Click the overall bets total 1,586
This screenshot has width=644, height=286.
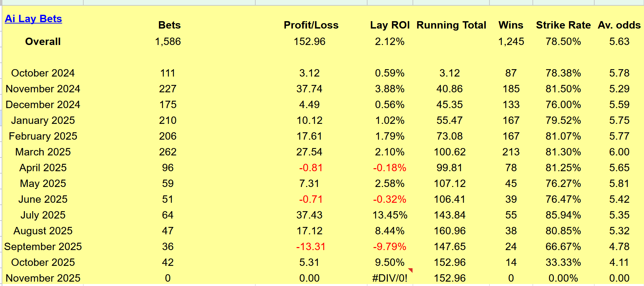pos(168,42)
